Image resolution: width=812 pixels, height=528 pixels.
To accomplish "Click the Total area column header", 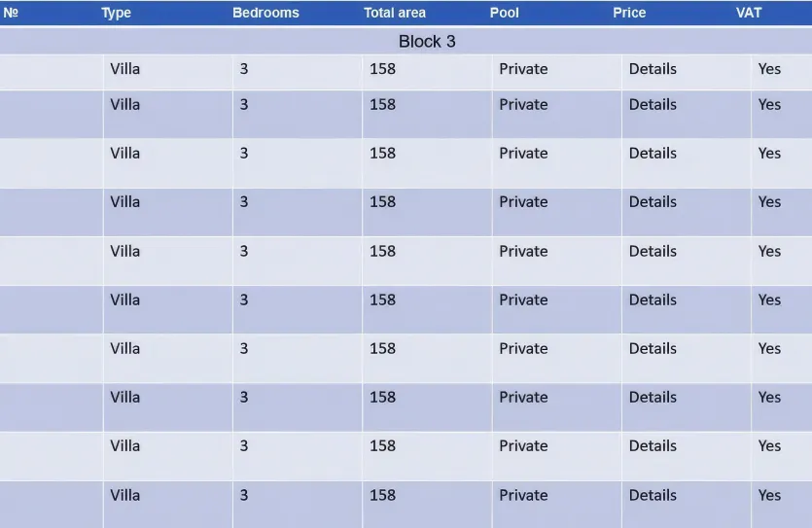I will click(395, 13).
